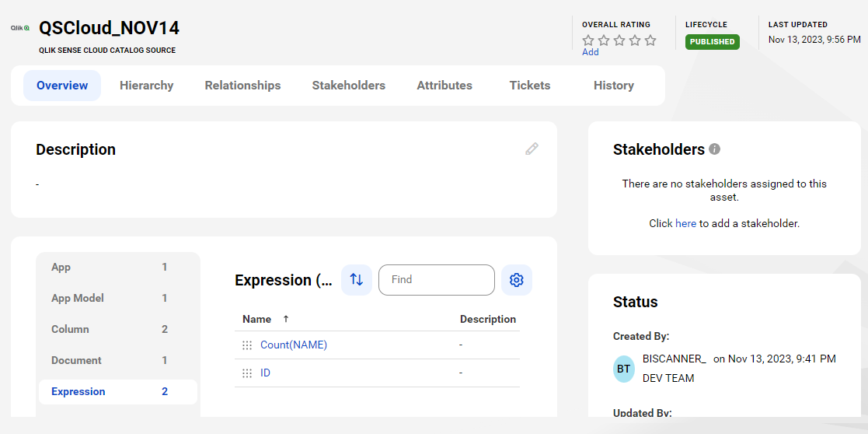Screen dimensions: 868x434
Task: Click DEV TEAM text in Status
Action: [x=668, y=379]
